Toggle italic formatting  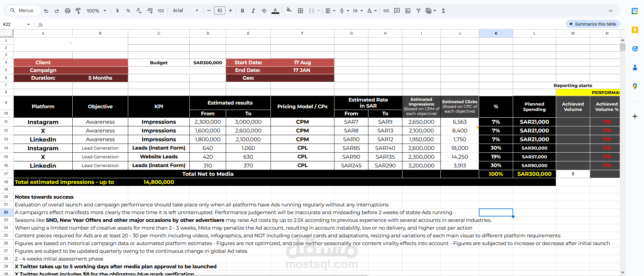pos(253,11)
